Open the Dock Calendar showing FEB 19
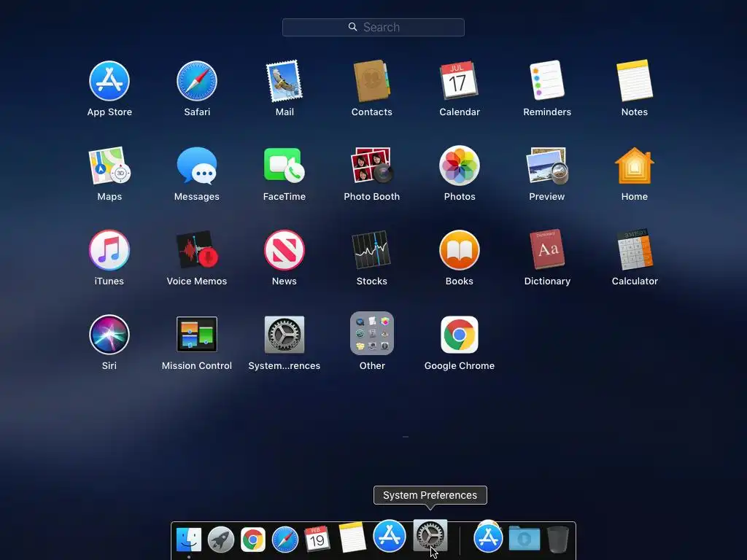The image size is (747, 560). 317,540
